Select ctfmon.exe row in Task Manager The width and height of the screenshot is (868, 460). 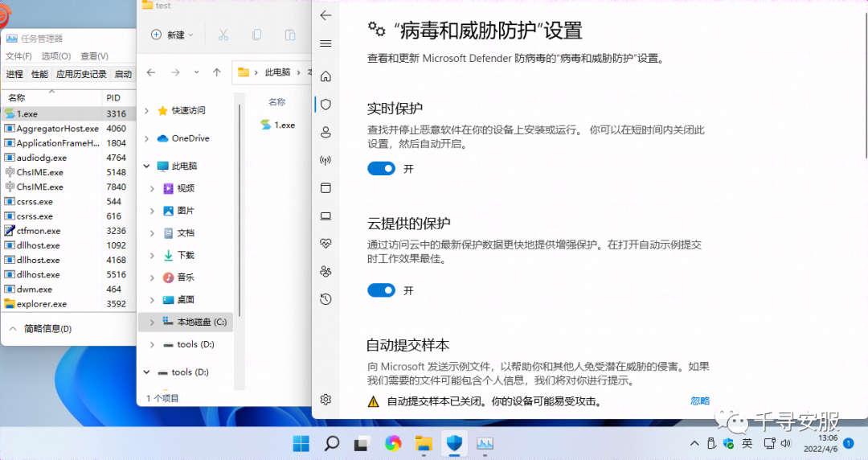click(68, 231)
